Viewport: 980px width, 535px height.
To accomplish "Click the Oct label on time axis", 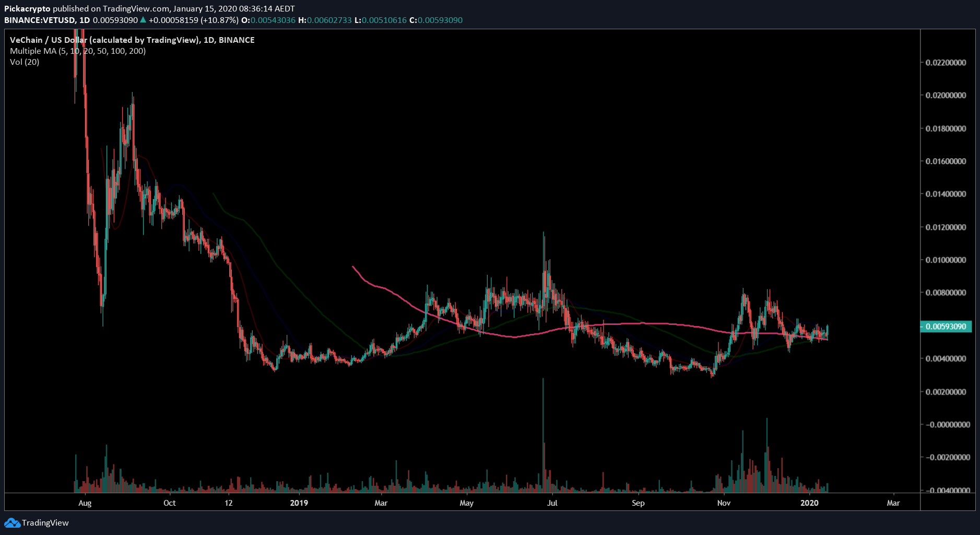I will (x=170, y=503).
